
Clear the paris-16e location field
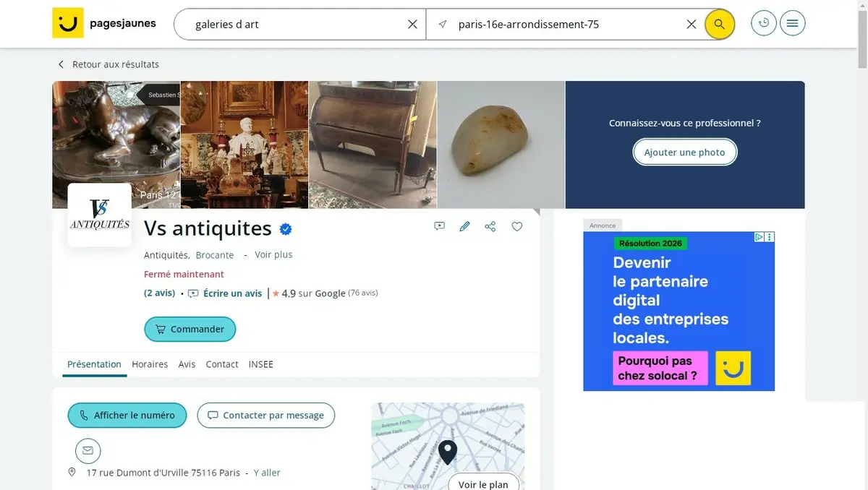tap(692, 24)
